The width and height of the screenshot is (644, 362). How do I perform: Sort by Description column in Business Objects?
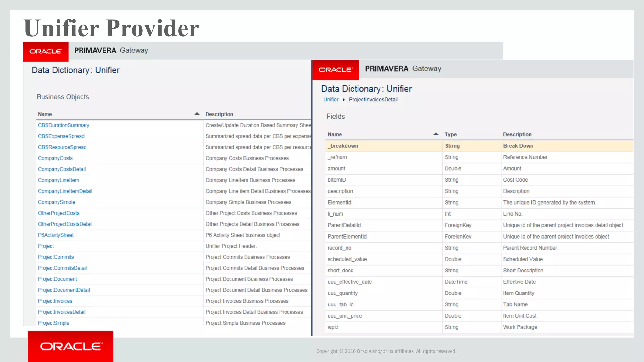(219, 114)
